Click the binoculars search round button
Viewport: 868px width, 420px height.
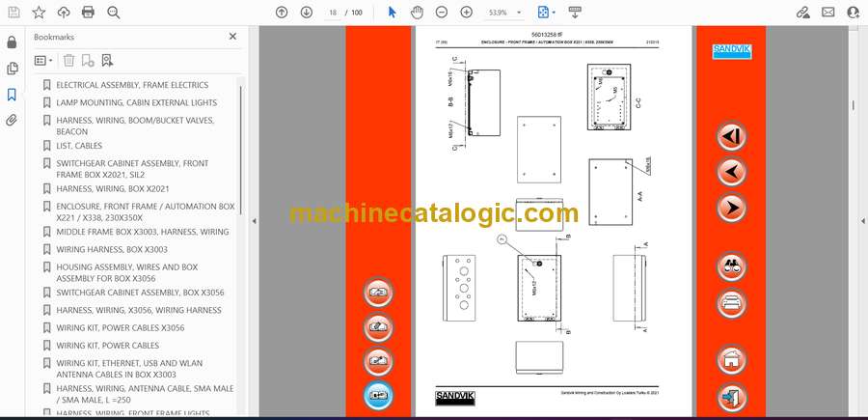tap(731, 267)
